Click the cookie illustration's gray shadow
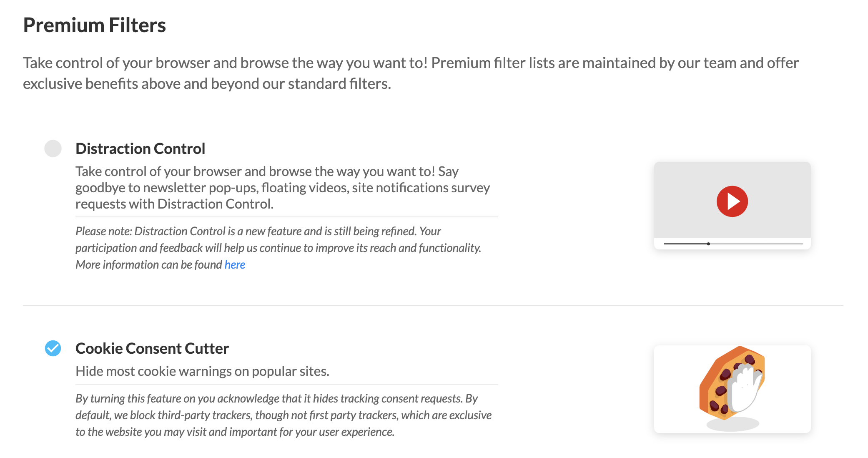Viewport: 868px width, 458px height. point(733,424)
